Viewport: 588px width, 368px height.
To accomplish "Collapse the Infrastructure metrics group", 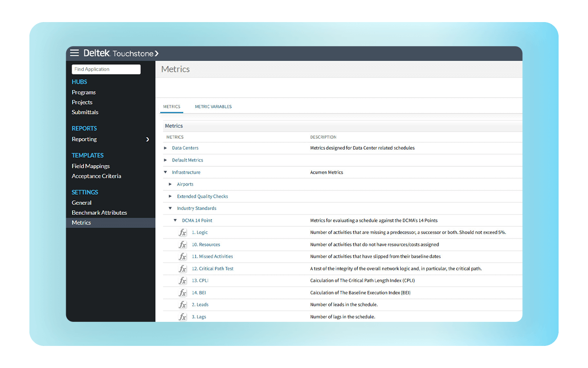I will [x=166, y=172].
